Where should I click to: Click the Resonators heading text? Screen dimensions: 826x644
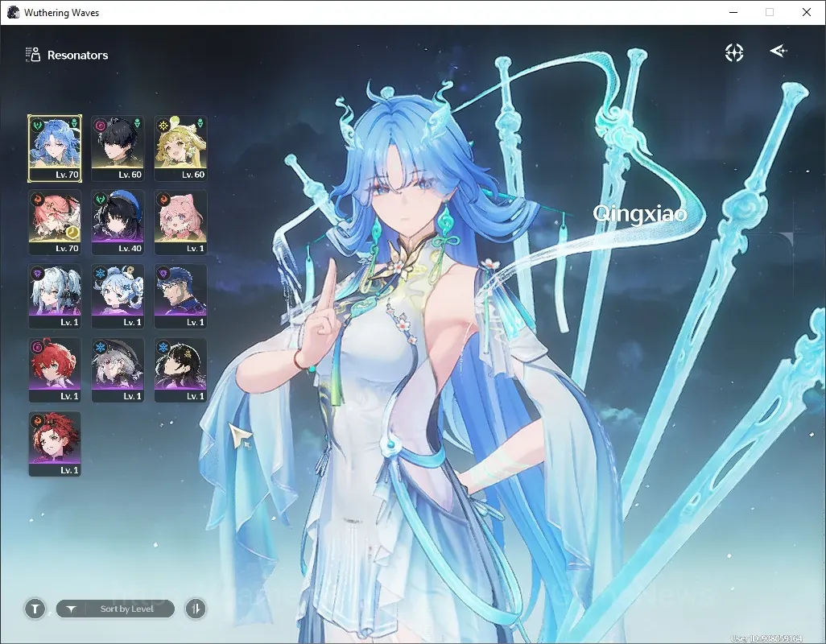[x=77, y=55]
